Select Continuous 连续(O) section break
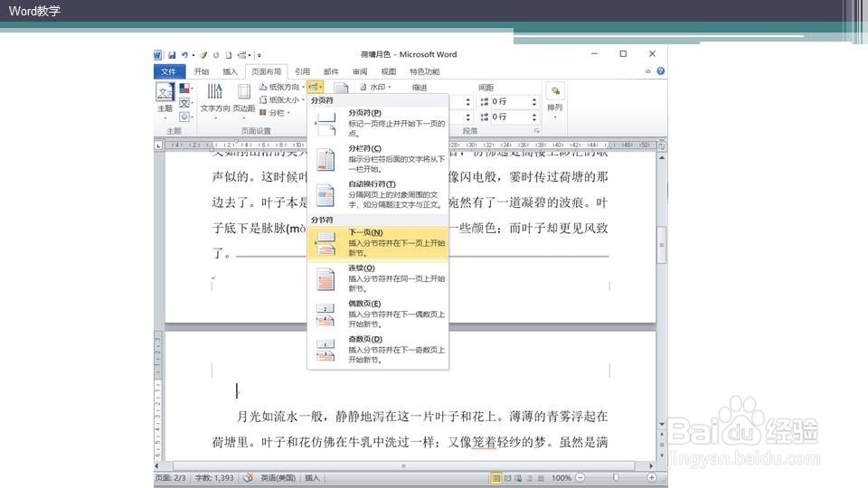This screenshot has width=868, height=488. click(378, 278)
